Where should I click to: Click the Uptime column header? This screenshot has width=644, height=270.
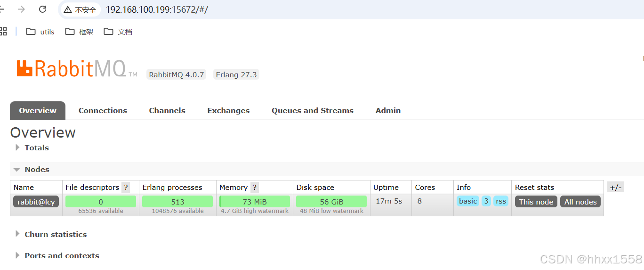pos(386,187)
